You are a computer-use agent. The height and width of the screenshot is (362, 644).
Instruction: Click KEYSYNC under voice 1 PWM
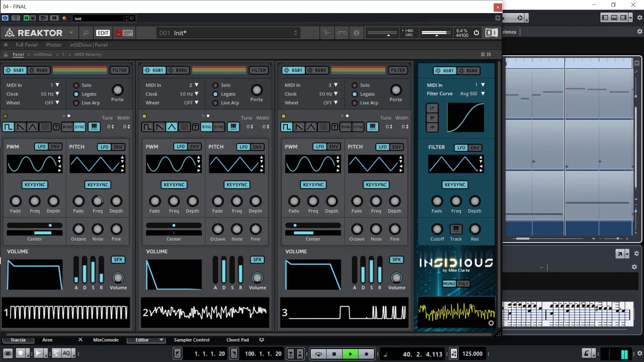pos(35,185)
